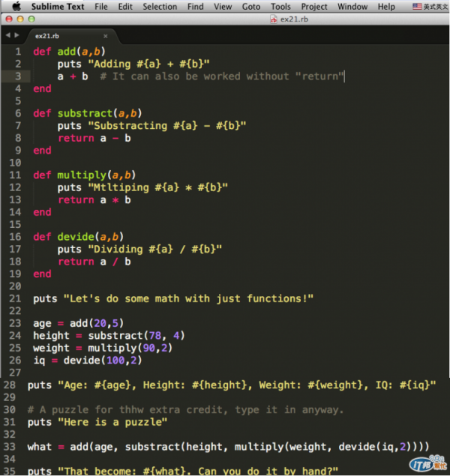
Task: Open the Edit menu
Action: tap(125, 7)
